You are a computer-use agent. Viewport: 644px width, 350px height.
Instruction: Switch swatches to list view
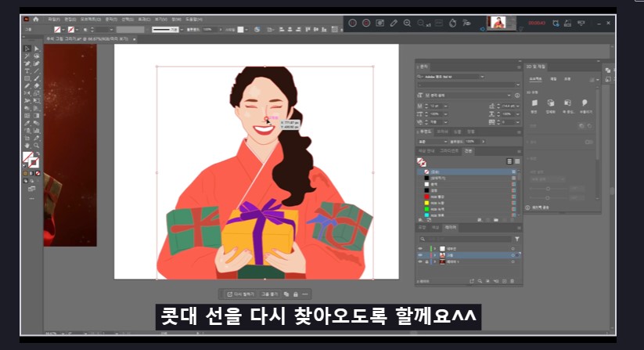click(x=509, y=161)
